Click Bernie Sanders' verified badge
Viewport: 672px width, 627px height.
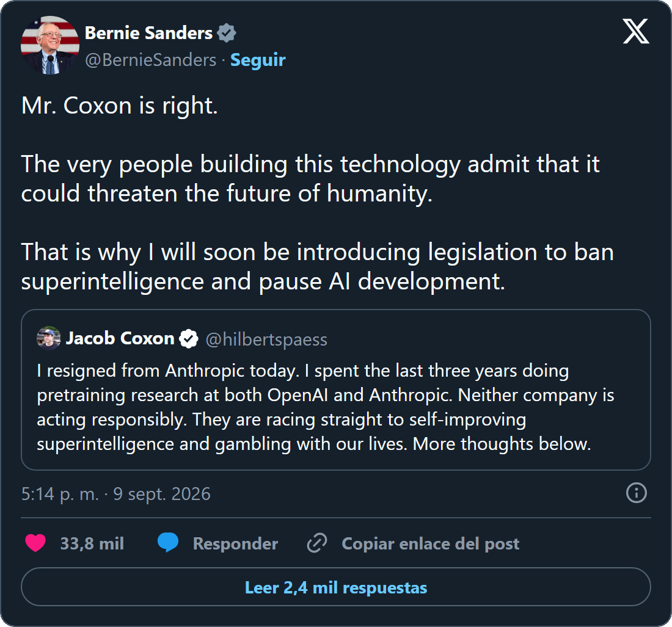(x=226, y=33)
